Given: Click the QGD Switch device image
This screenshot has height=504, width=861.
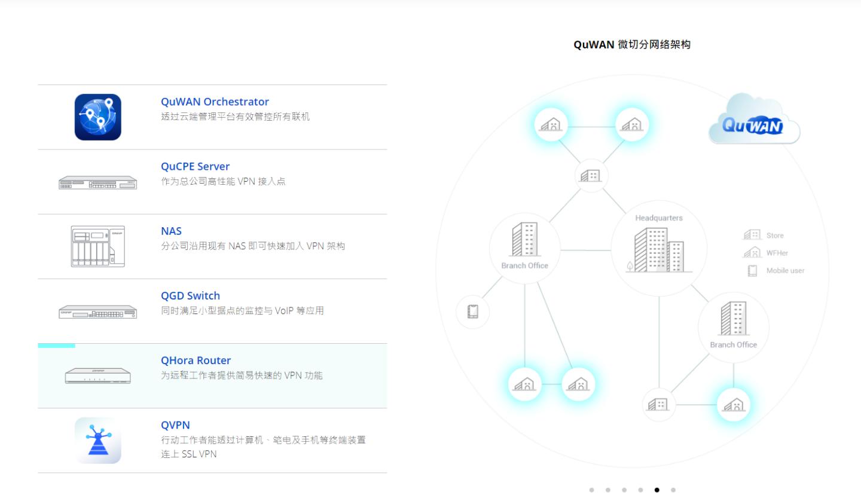Looking at the screenshot, I should pyautogui.click(x=99, y=311).
